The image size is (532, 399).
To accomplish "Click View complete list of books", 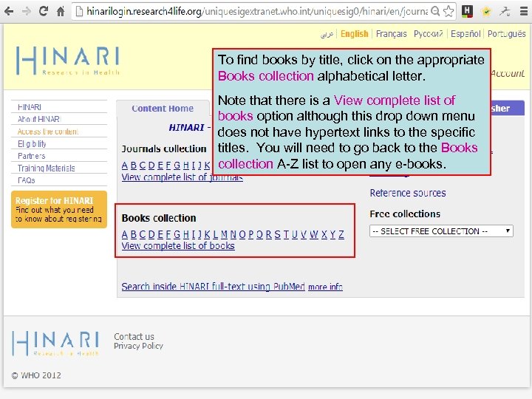I will pyautogui.click(x=178, y=245).
